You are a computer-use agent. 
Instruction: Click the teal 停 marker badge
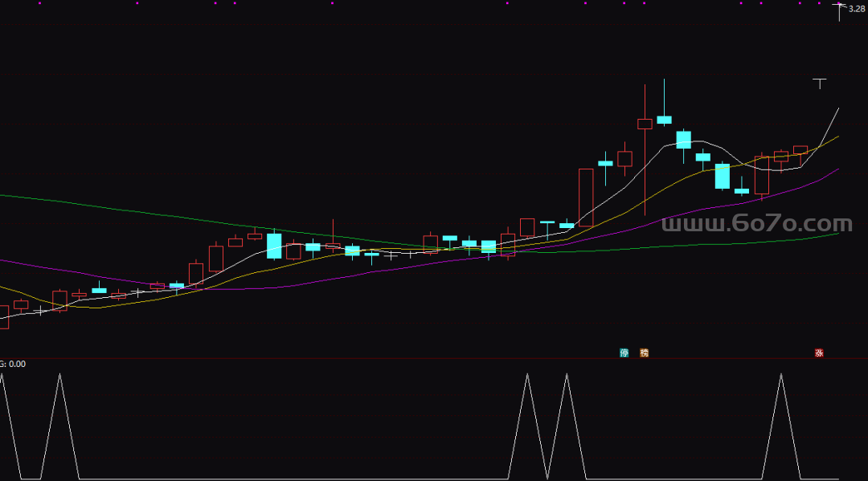pos(624,353)
